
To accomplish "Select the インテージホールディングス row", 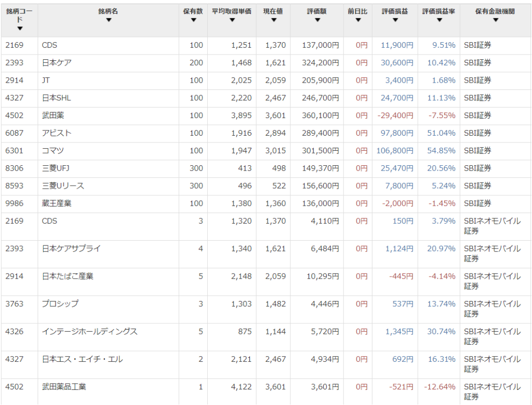I will pyautogui.click(x=266, y=337).
